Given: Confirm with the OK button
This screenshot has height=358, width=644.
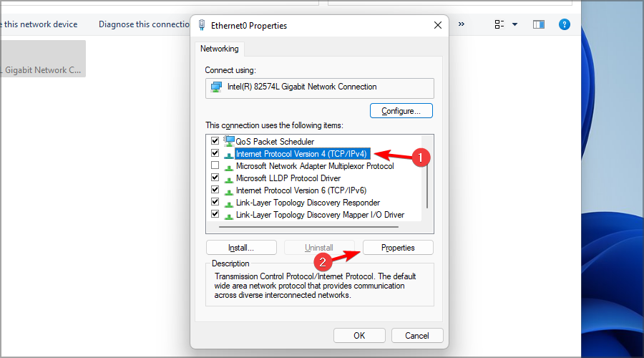Looking at the screenshot, I should tap(359, 336).
